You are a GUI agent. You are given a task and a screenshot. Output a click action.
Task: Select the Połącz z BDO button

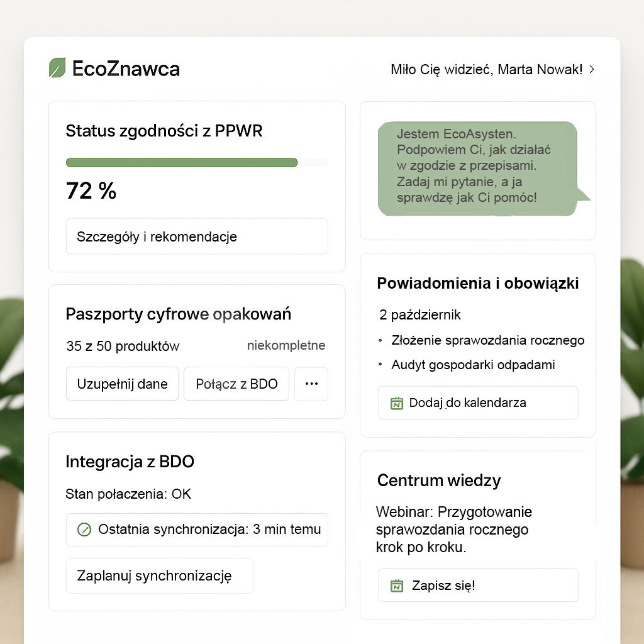click(236, 384)
